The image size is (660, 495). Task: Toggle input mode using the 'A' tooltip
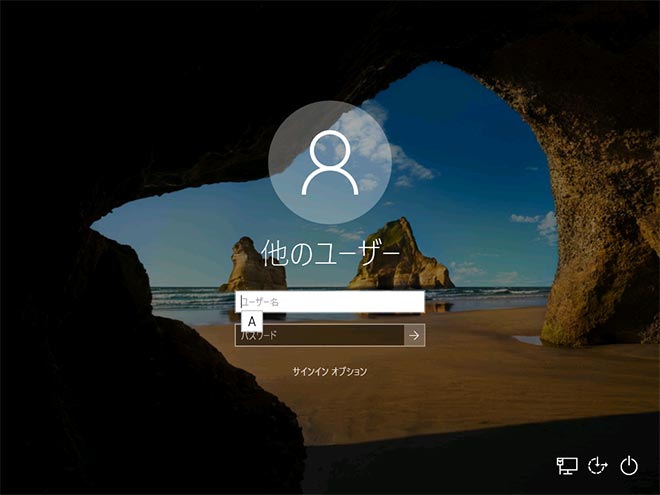(252, 321)
